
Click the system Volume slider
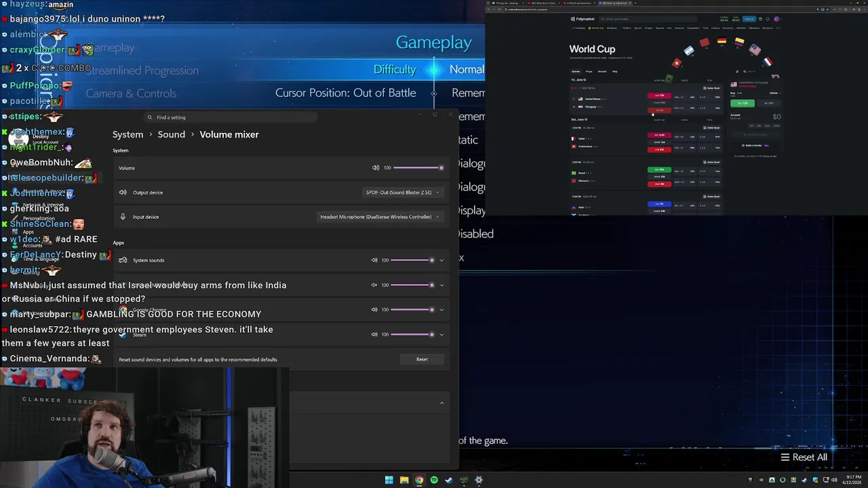pyautogui.click(x=417, y=168)
